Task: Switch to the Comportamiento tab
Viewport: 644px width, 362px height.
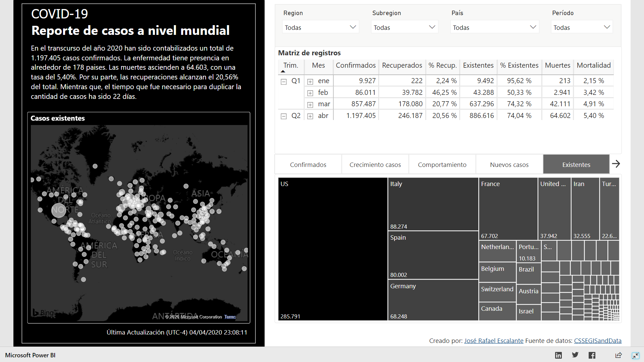Action: coord(442,165)
